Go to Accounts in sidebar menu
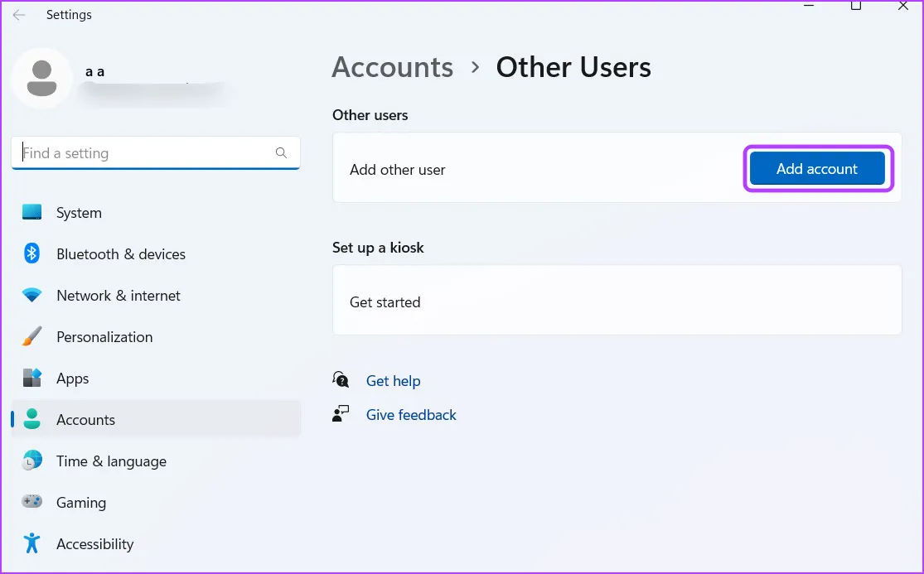Image resolution: width=924 pixels, height=574 pixels. (x=85, y=420)
